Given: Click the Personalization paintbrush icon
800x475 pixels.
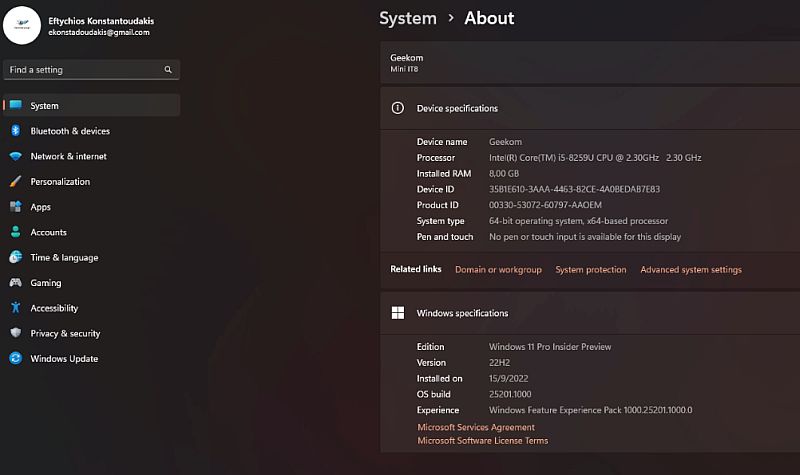Looking at the screenshot, I should coord(16,181).
